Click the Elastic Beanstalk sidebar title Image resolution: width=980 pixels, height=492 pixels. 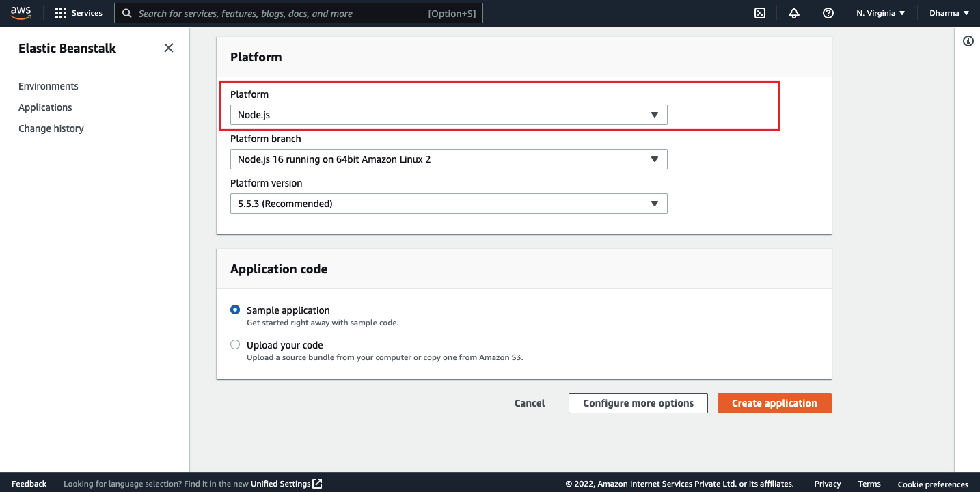pyautogui.click(x=68, y=48)
